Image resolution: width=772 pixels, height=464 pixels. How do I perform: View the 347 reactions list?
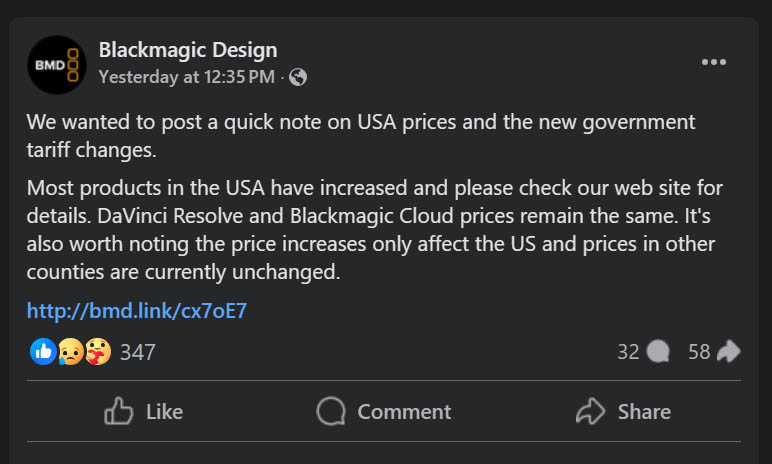point(138,352)
